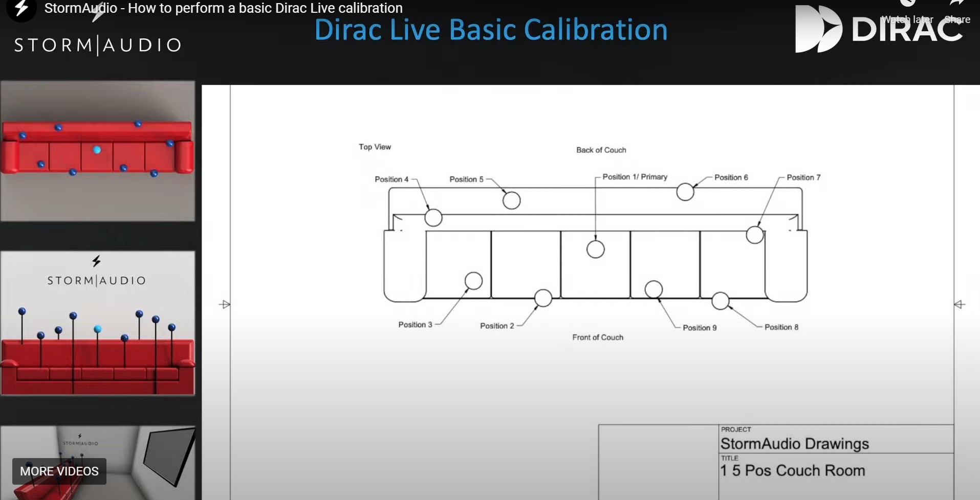This screenshot has height=500, width=980.
Task: Click the 'TITLE' field label in title block
Action: [730, 458]
